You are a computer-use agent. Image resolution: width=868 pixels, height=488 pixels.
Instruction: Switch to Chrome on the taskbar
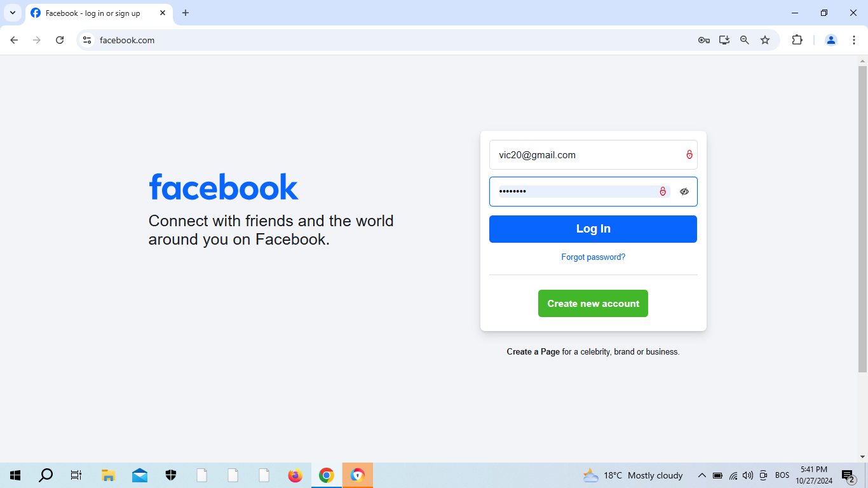point(327,475)
